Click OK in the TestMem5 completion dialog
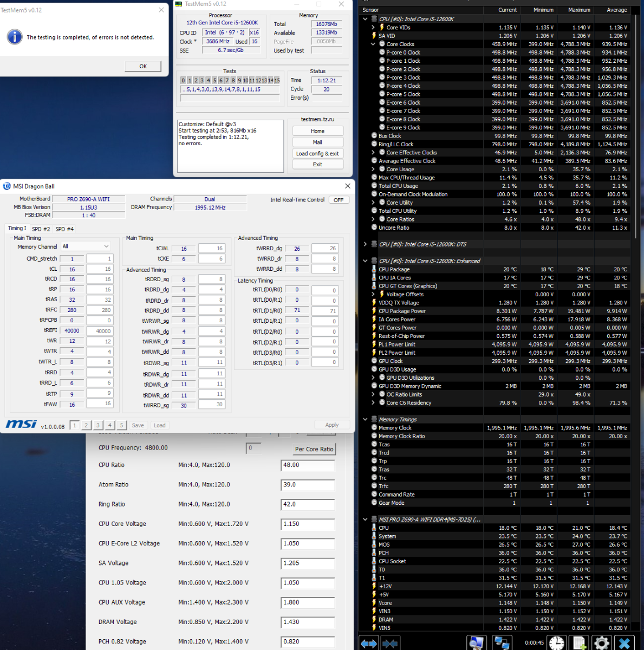The width and height of the screenshot is (644, 650). (x=143, y=66)
